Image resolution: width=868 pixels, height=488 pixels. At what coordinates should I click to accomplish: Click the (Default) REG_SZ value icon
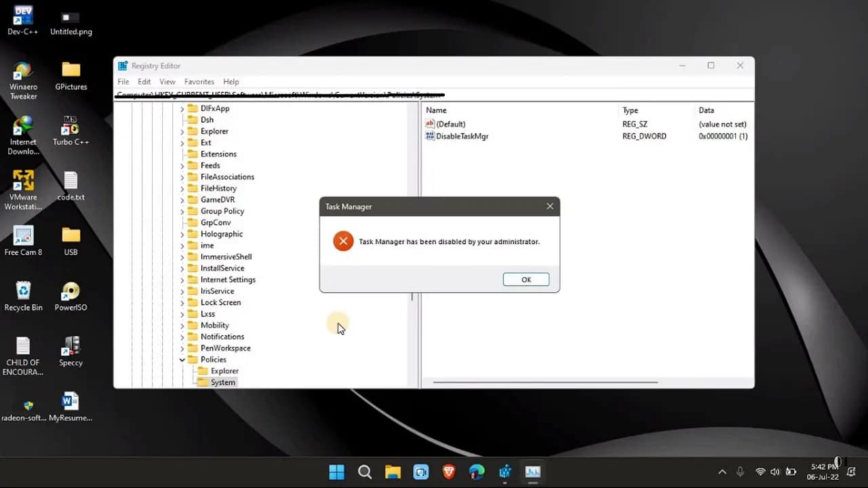[x=430, y=124]
